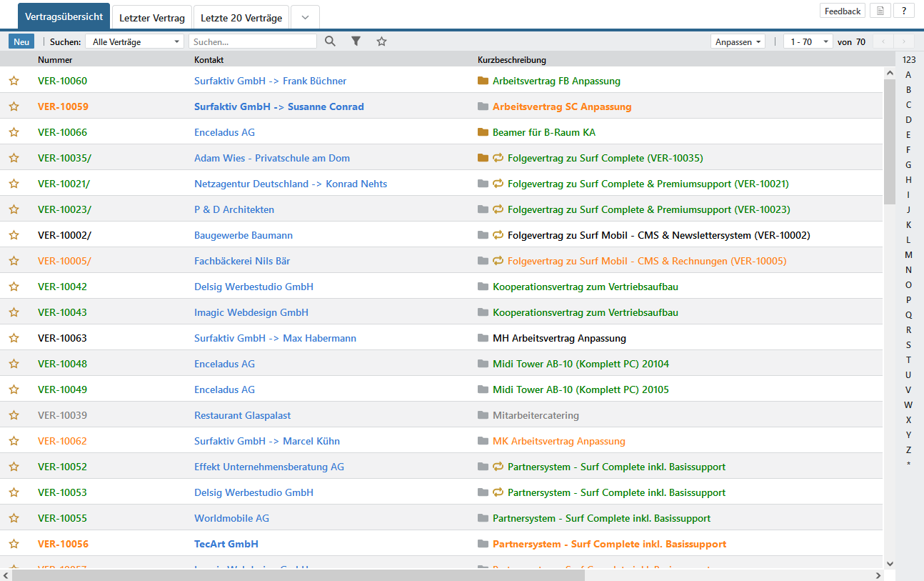The height and width of the screenshot is (581, 924).
Task: Toggle favorite star for VER-10060
Action: [x=14, y=81]
